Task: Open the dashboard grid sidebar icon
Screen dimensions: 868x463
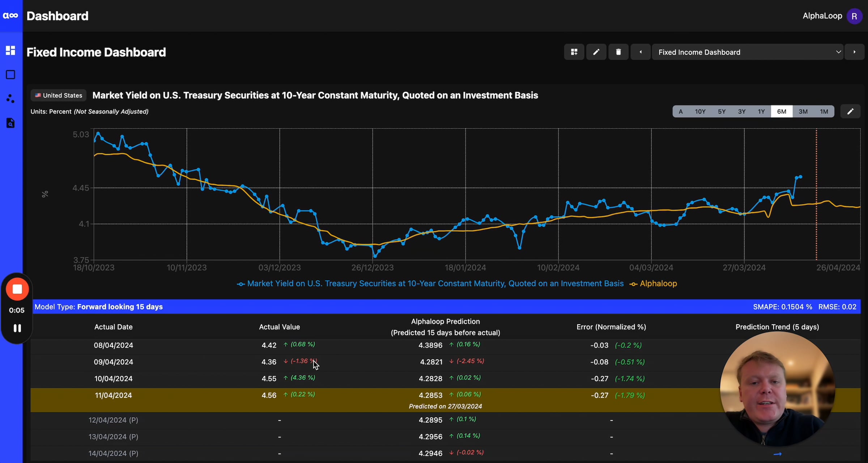Action: click(10, 50)
